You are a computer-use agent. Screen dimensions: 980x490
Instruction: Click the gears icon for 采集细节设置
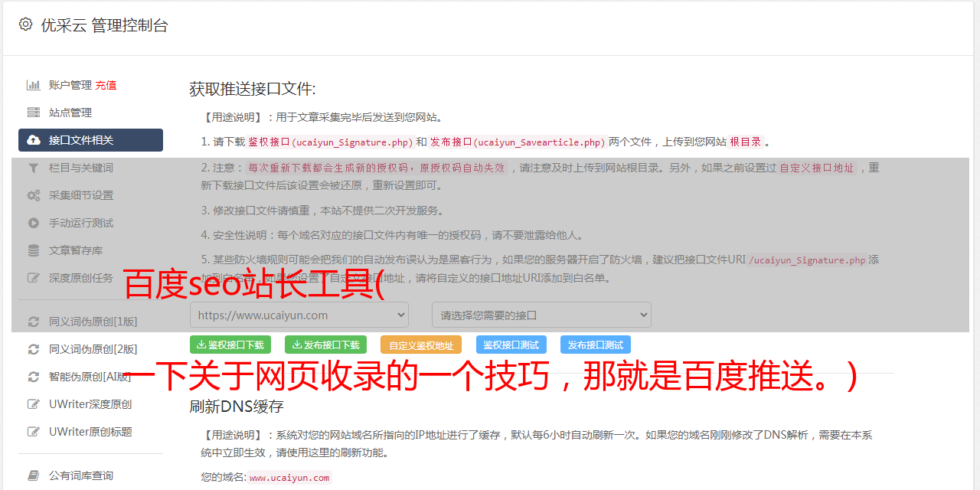point(34,195)
